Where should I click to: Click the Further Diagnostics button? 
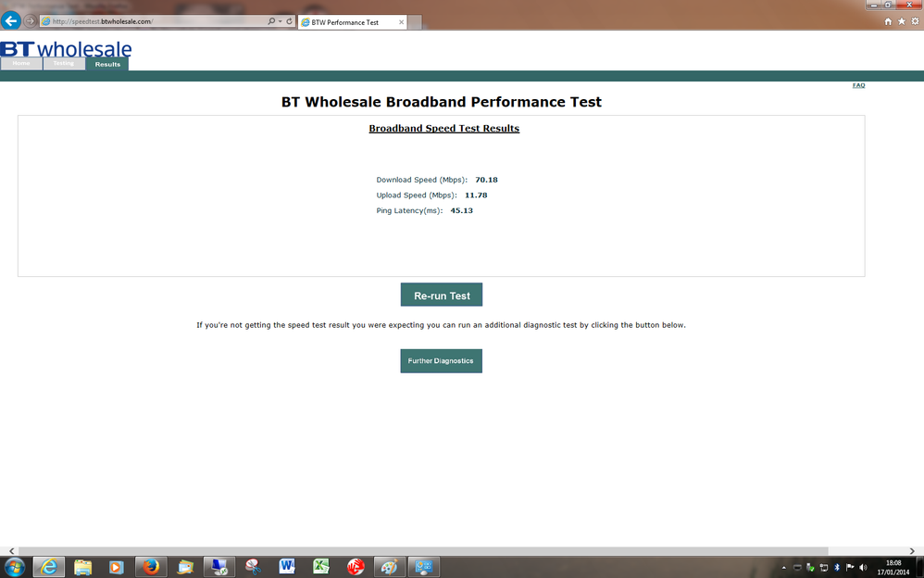click(442, 361)
